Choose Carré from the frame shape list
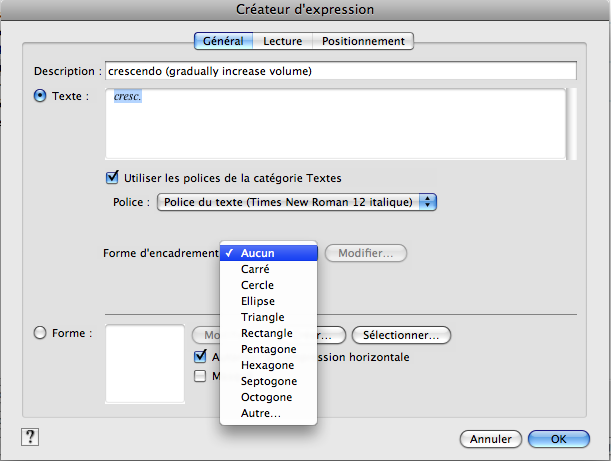 (x=256, y=269)
